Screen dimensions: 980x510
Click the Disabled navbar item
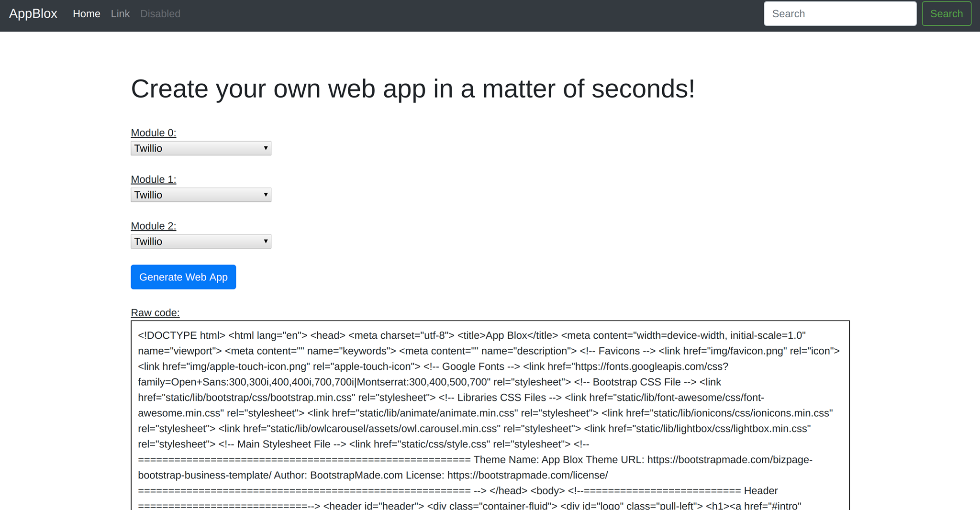[x=160, y=14]
